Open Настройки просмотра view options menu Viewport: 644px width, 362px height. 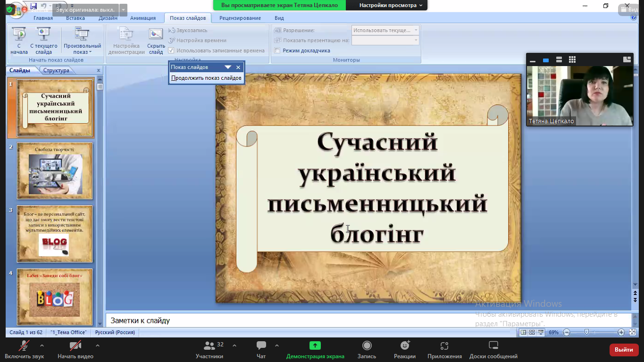point(390,5)
